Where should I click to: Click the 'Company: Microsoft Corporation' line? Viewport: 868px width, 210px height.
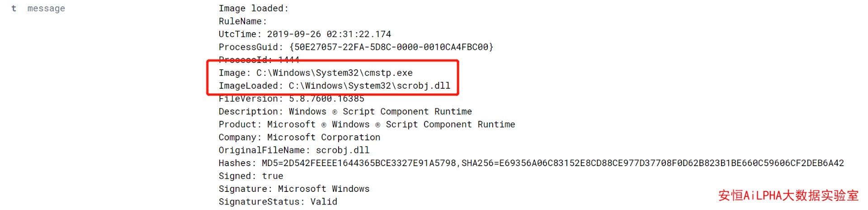point(299,137)
